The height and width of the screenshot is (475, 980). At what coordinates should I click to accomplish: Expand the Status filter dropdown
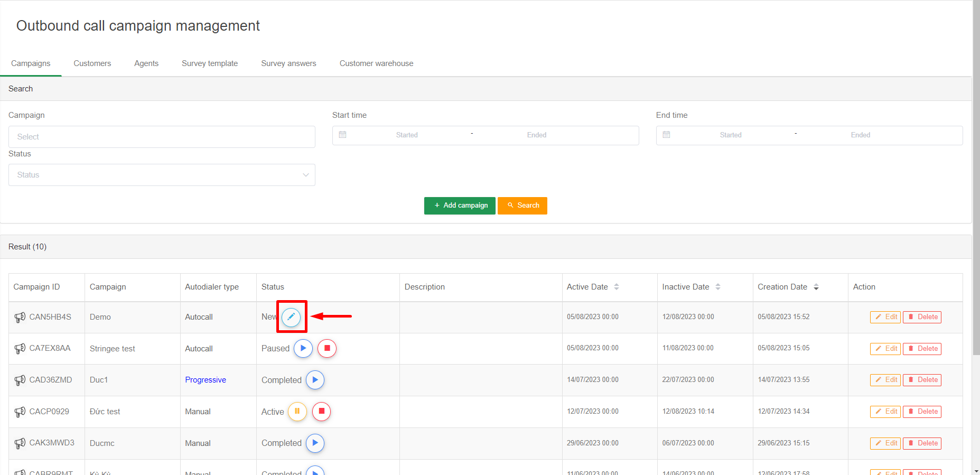point(162,175)
